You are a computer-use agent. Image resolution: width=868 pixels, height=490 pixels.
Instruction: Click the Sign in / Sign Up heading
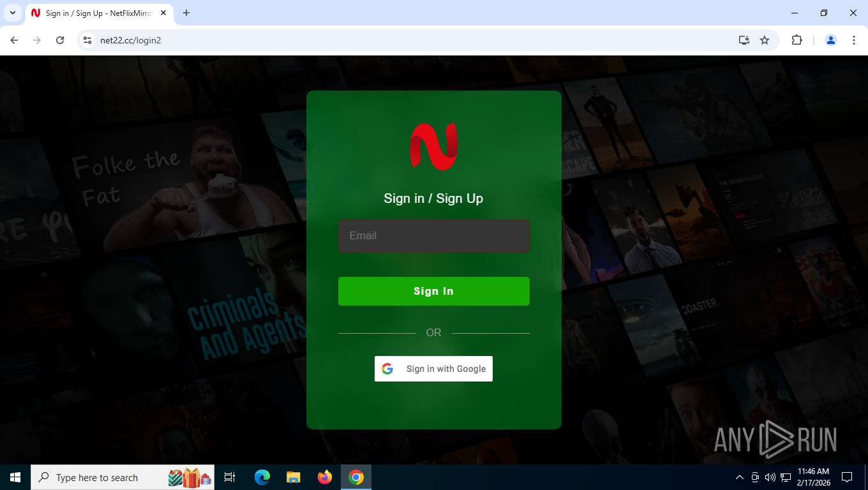(433, 198)
